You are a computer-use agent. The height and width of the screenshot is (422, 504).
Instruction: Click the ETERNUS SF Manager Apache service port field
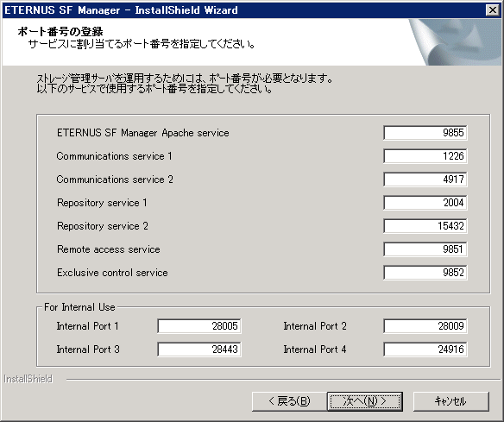(425, 133)
